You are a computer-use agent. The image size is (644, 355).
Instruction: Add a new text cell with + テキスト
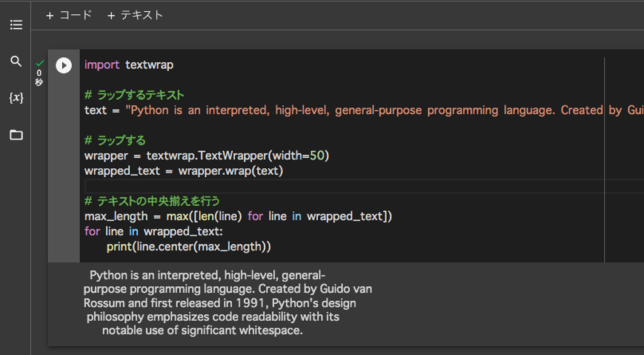coord(135,15)
